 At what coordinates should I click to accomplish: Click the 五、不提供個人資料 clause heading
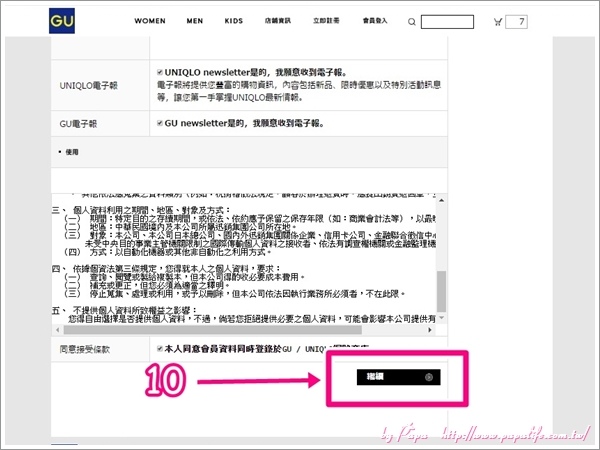click(x=124, y=310)
